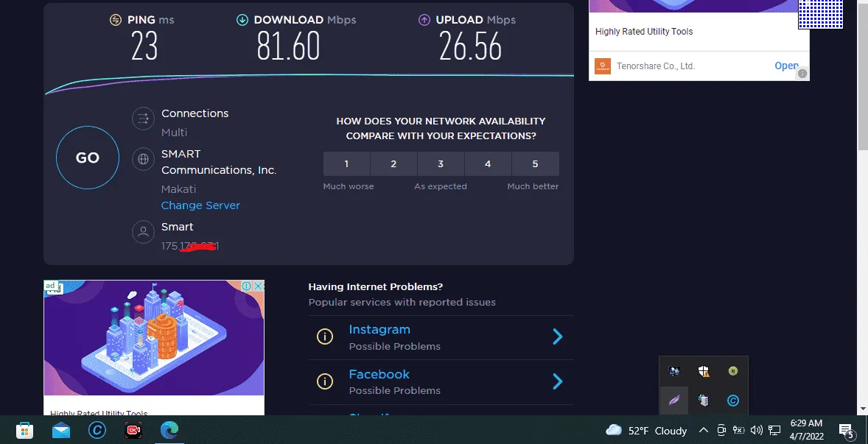Click the download value 81.60
Image resolution: width=868 pixels, height=444 pixels.
click(x=288, y=46)
